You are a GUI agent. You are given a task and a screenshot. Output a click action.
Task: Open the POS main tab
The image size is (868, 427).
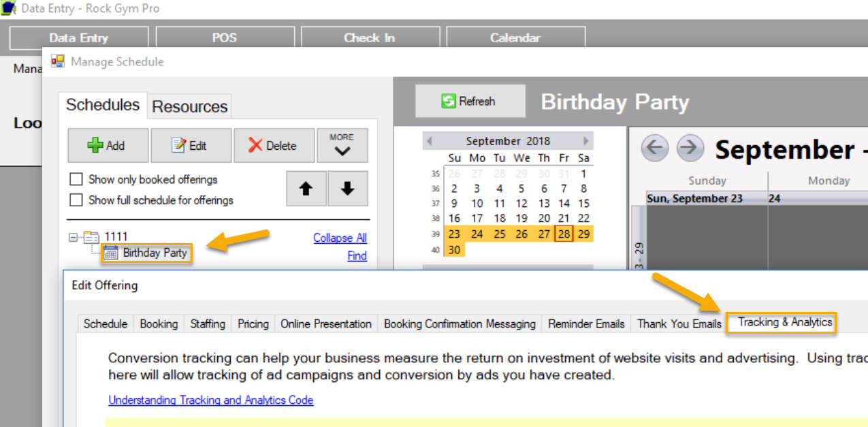point(225,38)
